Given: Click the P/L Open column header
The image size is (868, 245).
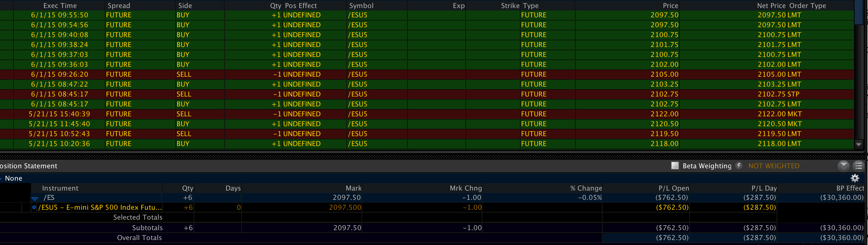Looking at the screenshot, I should click(x=673, y=188).
